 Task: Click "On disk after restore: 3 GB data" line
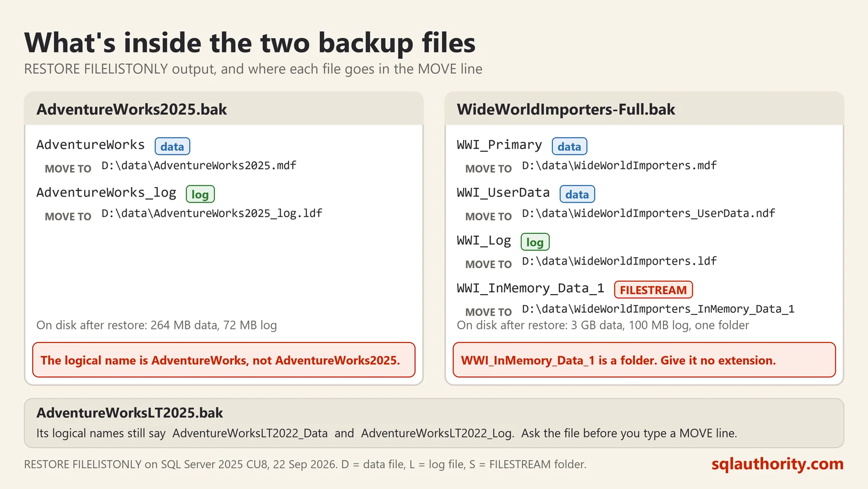click(603, 325)
